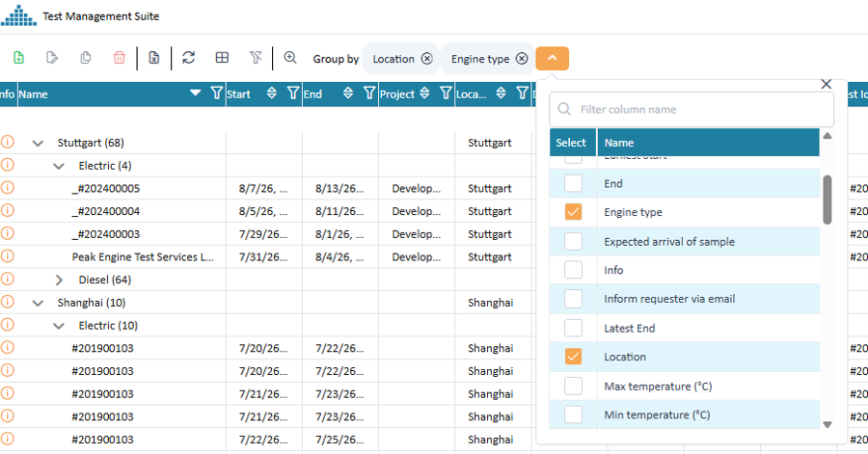Collapse Electric (4) subgroup
The height and width of the screenshot is (454, 868).
(x=59, y=166)
